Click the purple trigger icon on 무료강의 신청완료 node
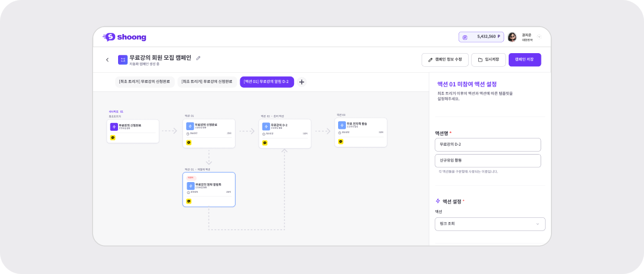This screenshot has height=274, width=644. coord(114,127)
